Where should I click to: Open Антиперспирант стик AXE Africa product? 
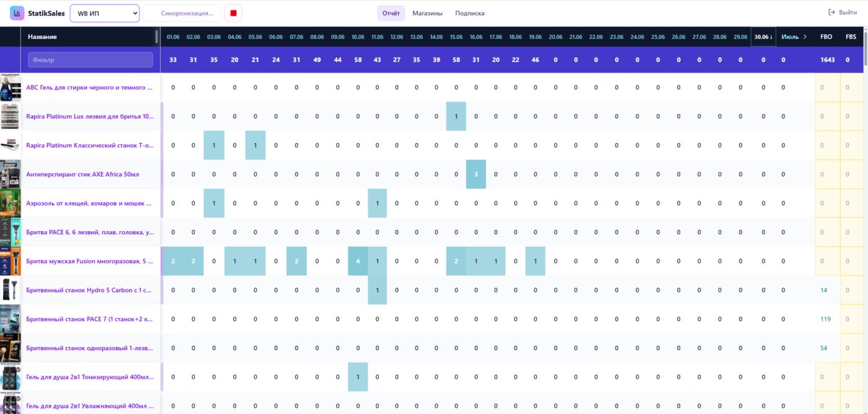tap(82, 174)
